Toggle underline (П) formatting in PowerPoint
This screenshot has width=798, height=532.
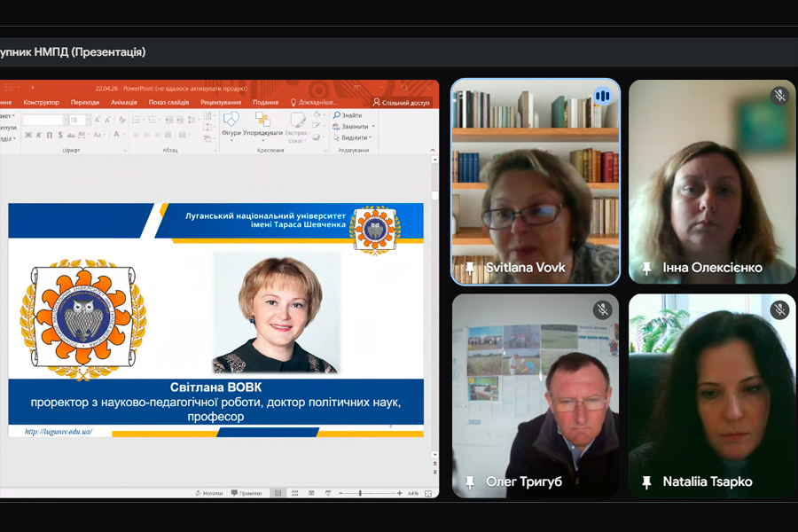pos(50,135)
